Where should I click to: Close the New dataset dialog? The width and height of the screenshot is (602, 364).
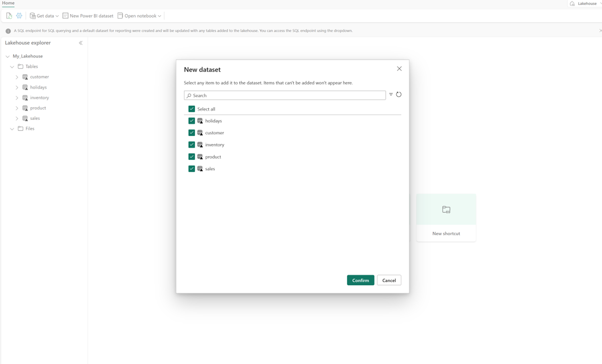399,69
